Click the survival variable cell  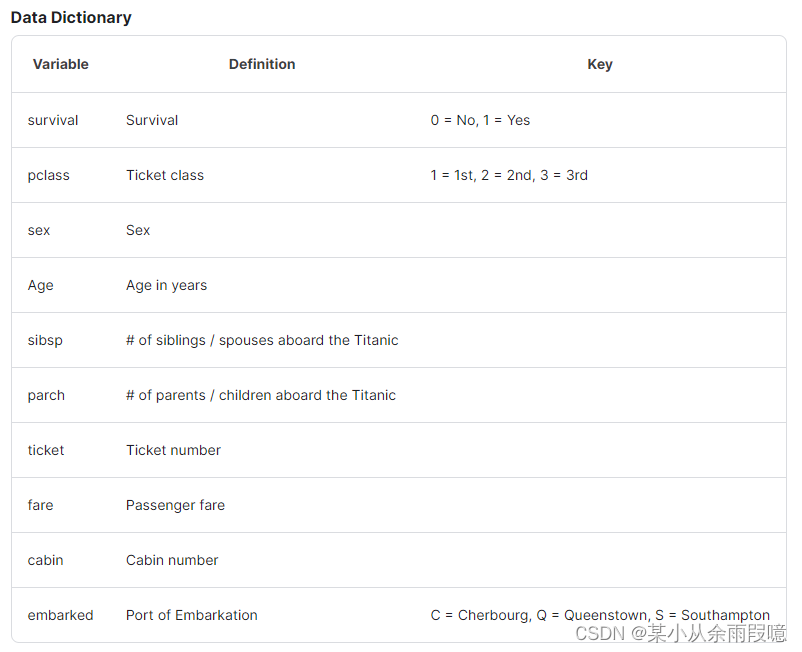tap(53, 120)
